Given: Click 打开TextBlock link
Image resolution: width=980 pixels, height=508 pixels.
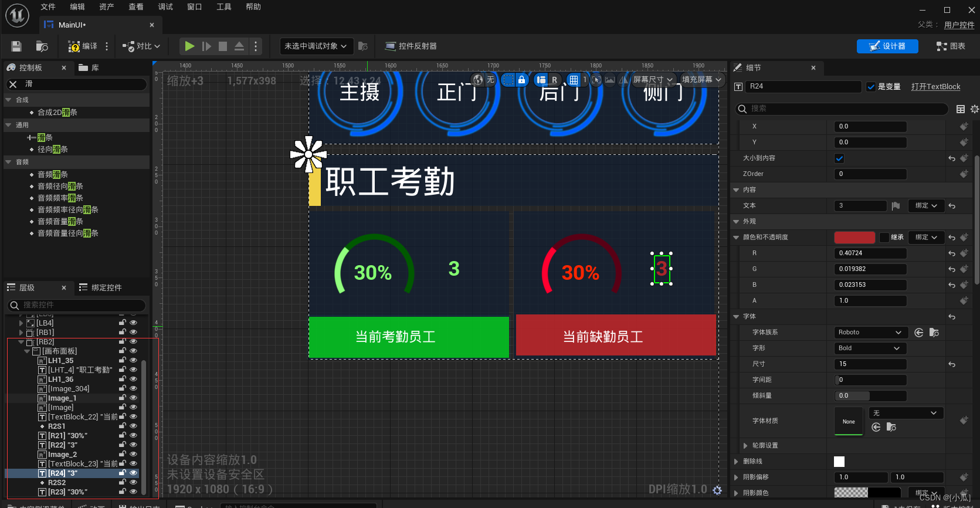Looking at the screenshot, I should (x=936, y=87).
